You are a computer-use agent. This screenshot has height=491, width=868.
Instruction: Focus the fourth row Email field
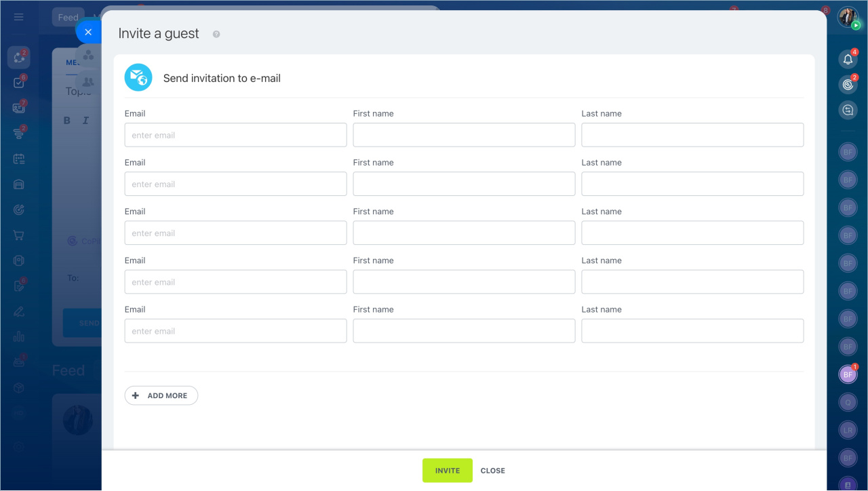pyautogui.click(x=236, y=282)
